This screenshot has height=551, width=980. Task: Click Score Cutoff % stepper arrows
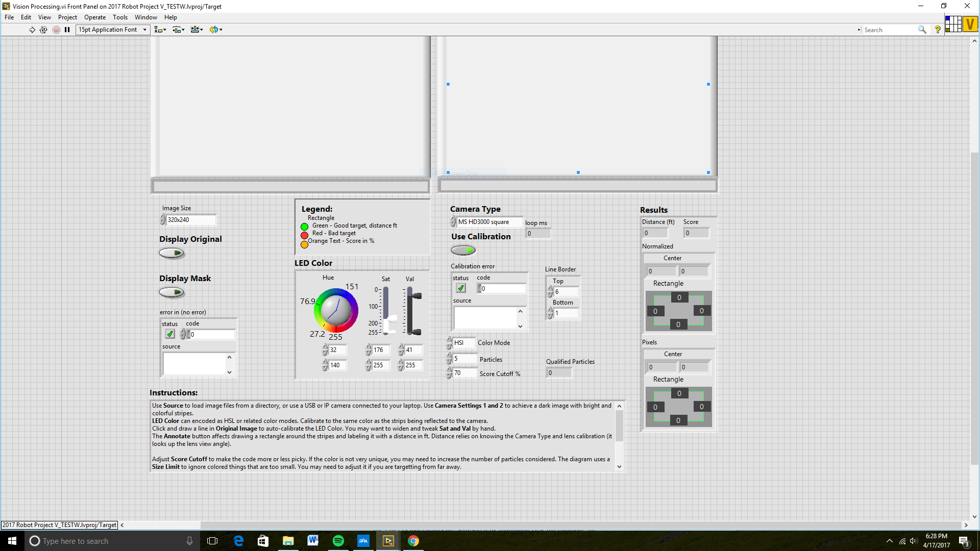(x=449, y=373)
